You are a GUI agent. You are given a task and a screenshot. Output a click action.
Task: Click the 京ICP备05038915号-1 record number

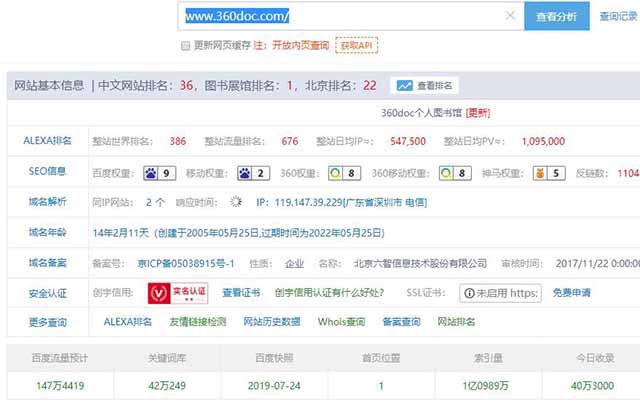click(186, 263)
